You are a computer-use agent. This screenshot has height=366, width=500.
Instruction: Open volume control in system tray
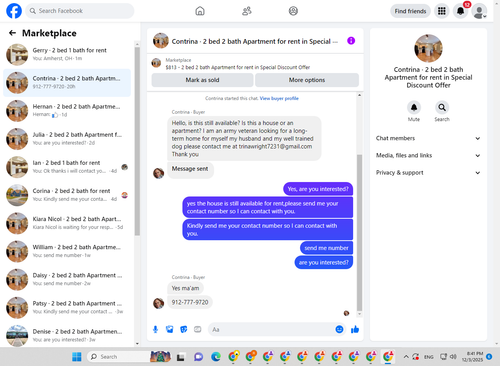pos(453,357)
